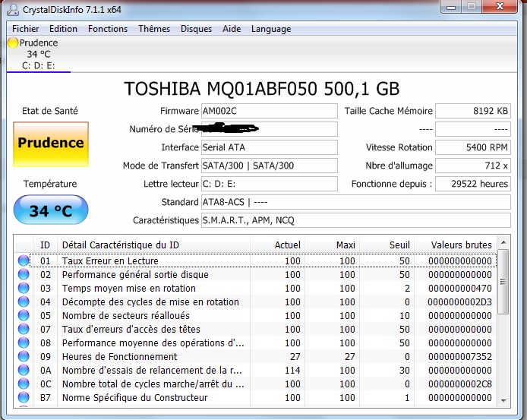
Task: Click the blue status icon for ID 08
Action: (24, 343)
